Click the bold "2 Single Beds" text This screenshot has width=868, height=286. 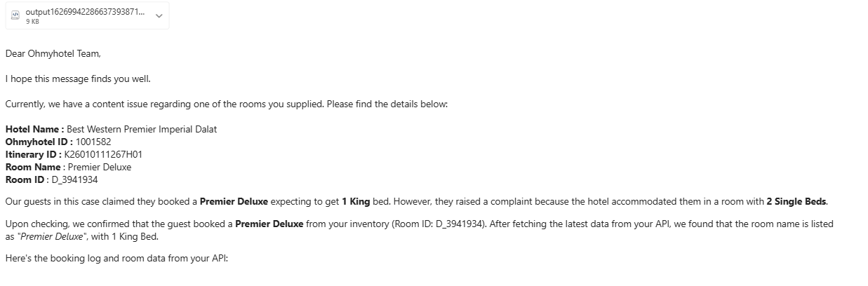pyautogui.click(x=796, y=202)
